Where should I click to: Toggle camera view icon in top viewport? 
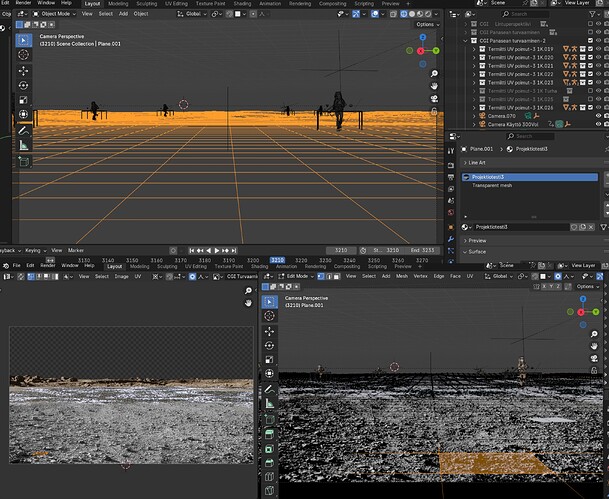(434, 99)
